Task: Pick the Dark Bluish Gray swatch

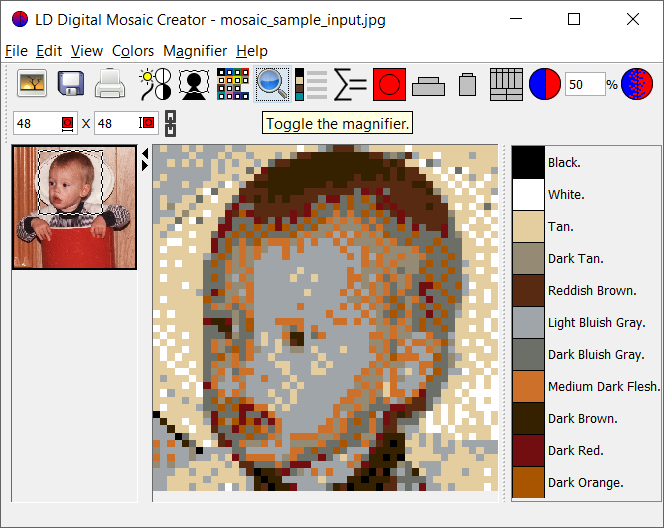Action: pos(528,354)
